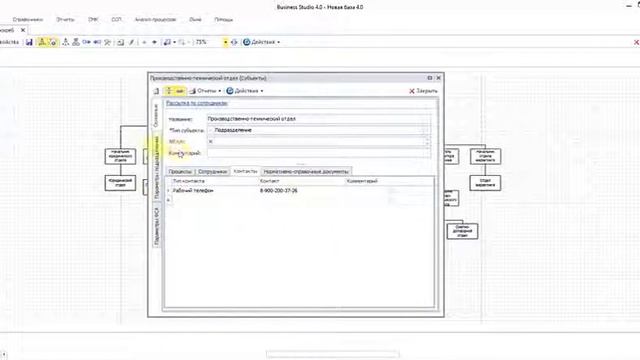640x360 pixels.
Task: Click the new-row asterisk marker in contacts table
Action: pyautogui.click(x=168, y=200)
